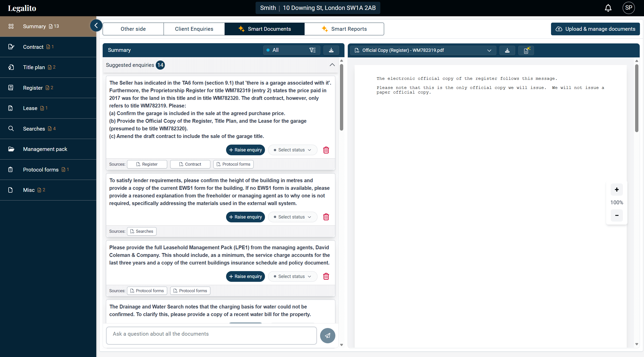Switch to the Client Enquiries tab
Image resolution: width=644 pixels, height=357 pixels.
[194, 29]
